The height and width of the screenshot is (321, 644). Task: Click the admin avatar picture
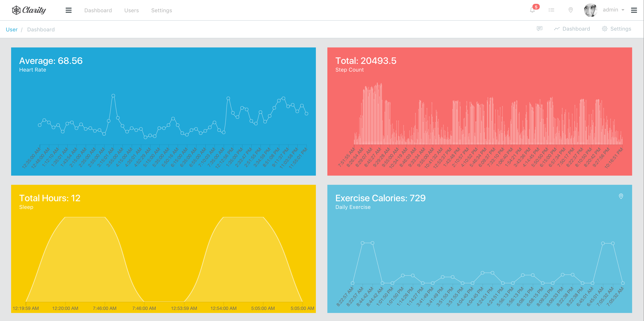pos(591,10)
